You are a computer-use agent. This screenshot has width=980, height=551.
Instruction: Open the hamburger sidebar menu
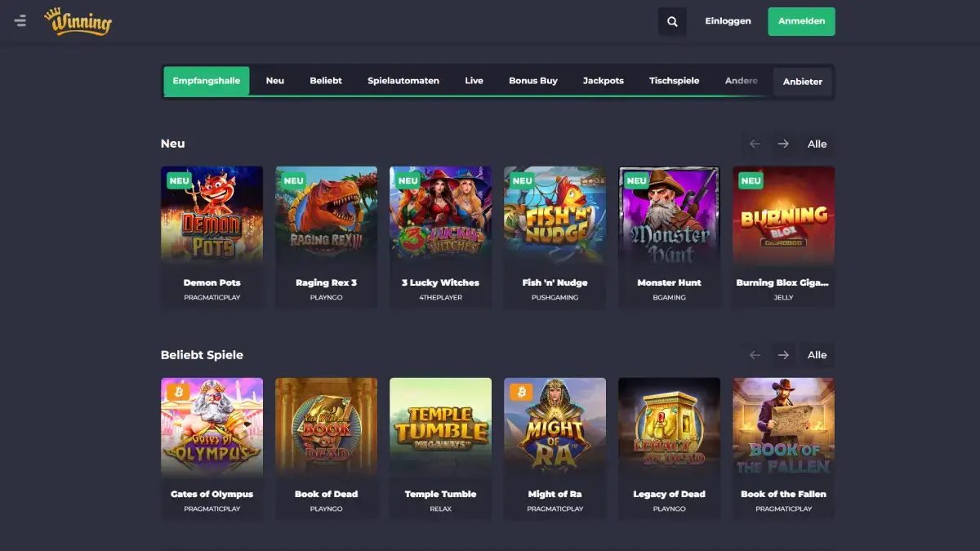20,21
